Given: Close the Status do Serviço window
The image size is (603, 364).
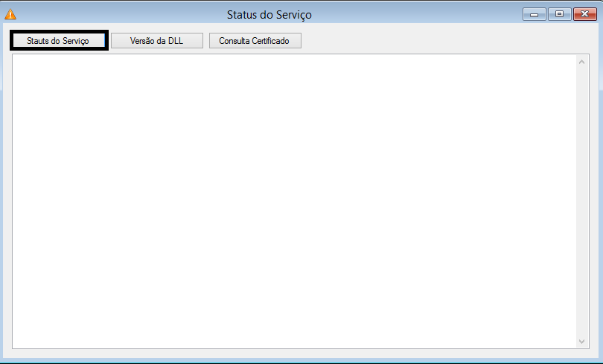Looking at the screenshot, I should coord(584,14).
